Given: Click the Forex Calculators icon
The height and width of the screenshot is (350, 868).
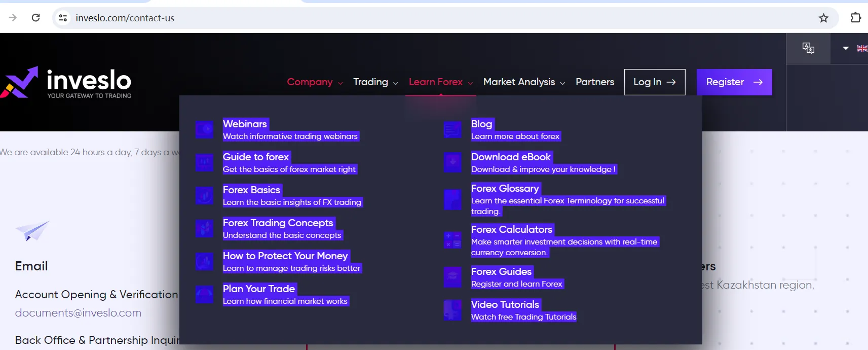Looking at the screenshot, I should (452, 240).
